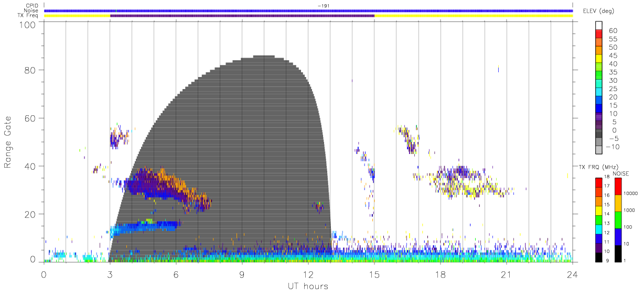Click the 9 tick label on UT axis
Viewport: 644px width, 297px height.
242,274
